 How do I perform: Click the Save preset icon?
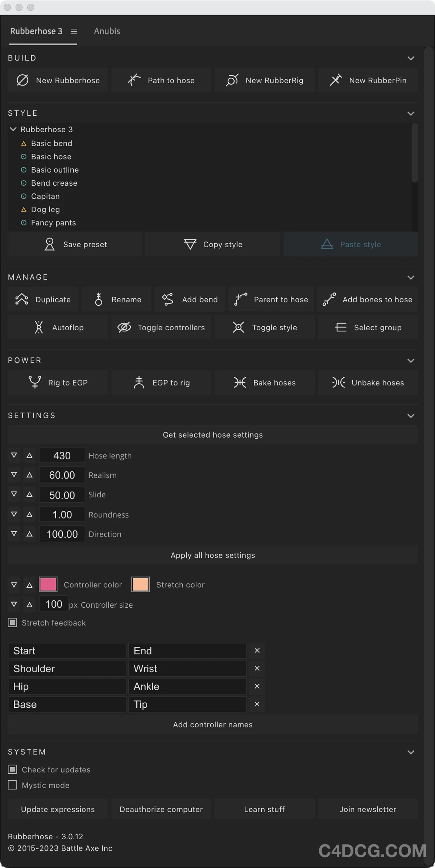50,244
